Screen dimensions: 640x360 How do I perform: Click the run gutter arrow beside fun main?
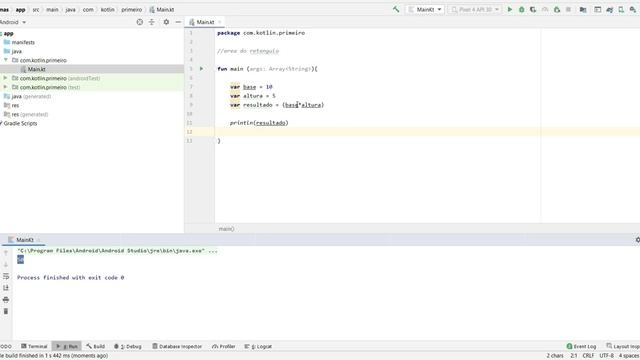point(201,69)
